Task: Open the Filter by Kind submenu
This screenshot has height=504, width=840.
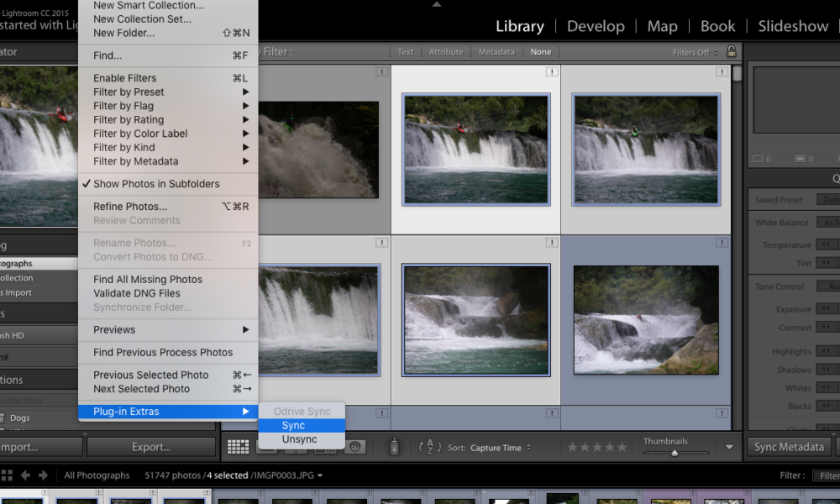Action: 168,148
